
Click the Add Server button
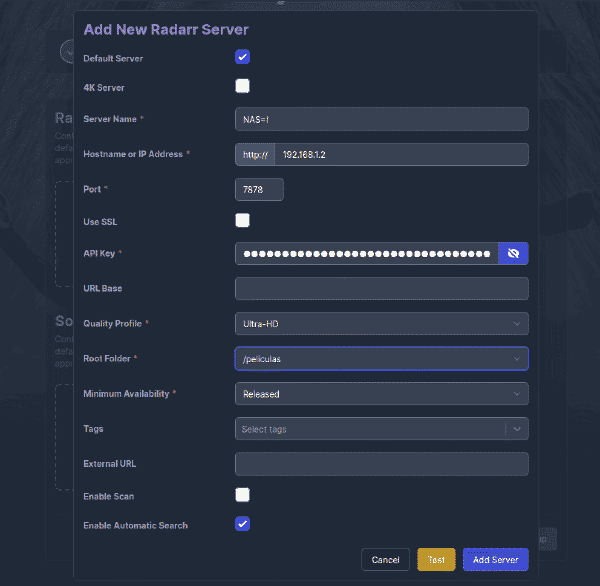coord(496,560)
